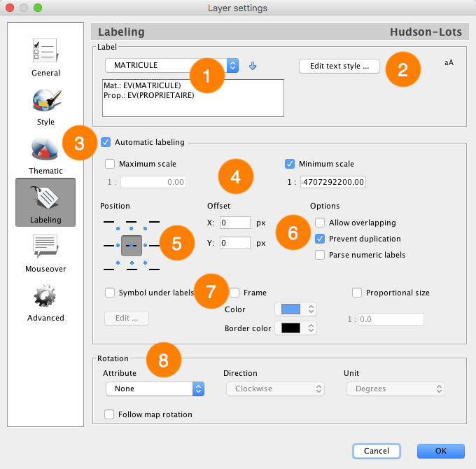
Task: Toggle Automatic labeling checkbox
Action: click(x=106, y=142)
